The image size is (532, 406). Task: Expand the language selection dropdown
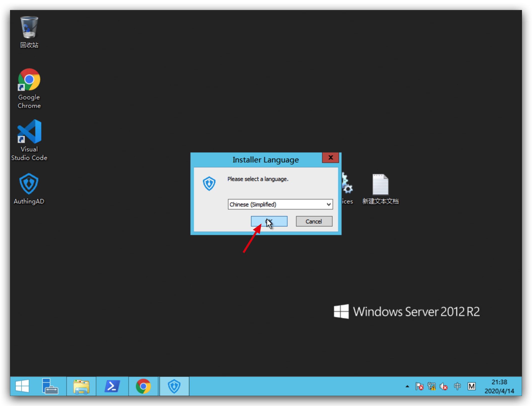(329, 205)
